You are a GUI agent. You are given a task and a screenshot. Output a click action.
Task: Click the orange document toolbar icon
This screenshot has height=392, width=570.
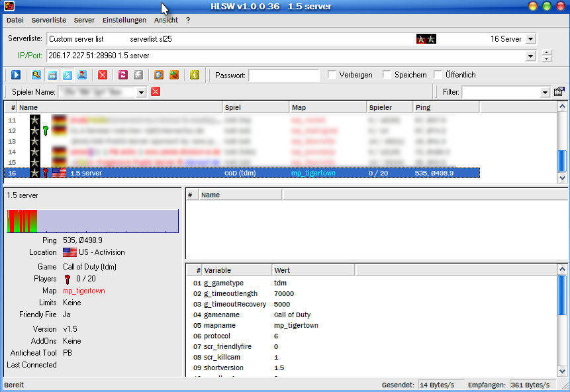159,75
